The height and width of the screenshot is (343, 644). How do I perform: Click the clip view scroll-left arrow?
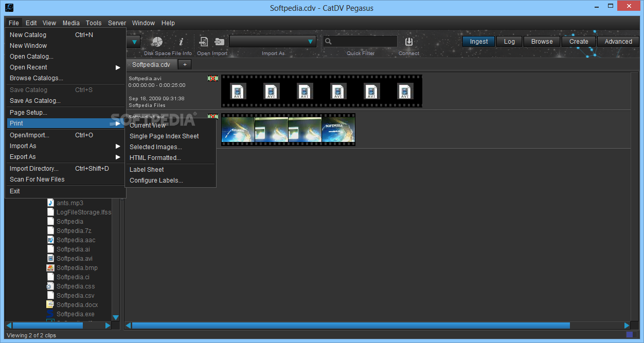pyautogui.click(x=129, y=326)
